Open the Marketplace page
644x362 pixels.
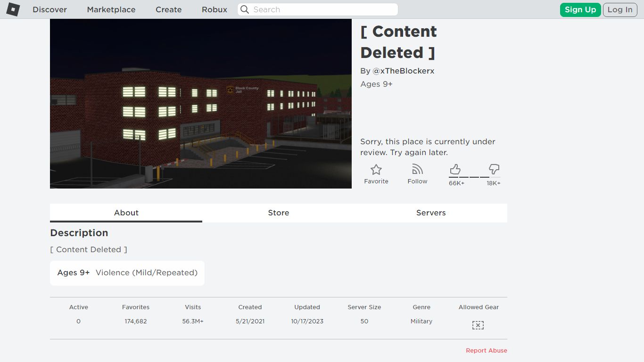click(x=111, y=9)
